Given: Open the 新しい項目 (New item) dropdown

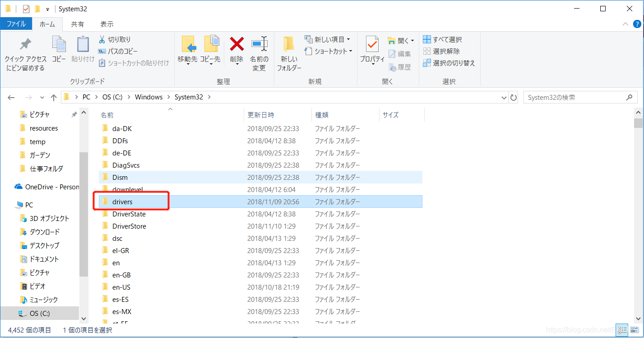Looking at the screenshot, I should pos(328,39).
